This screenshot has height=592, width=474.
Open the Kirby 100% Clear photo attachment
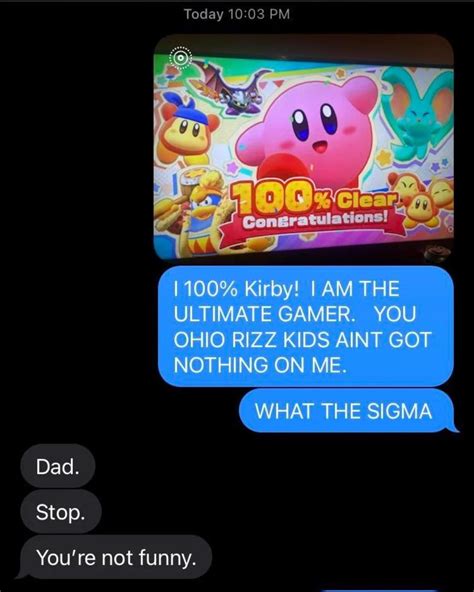(304, 147)
